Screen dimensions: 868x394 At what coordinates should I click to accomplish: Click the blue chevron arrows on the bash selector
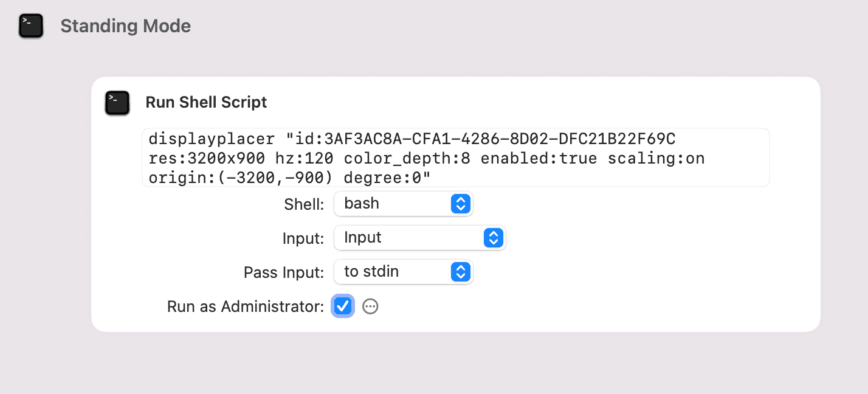pos(461,204)
